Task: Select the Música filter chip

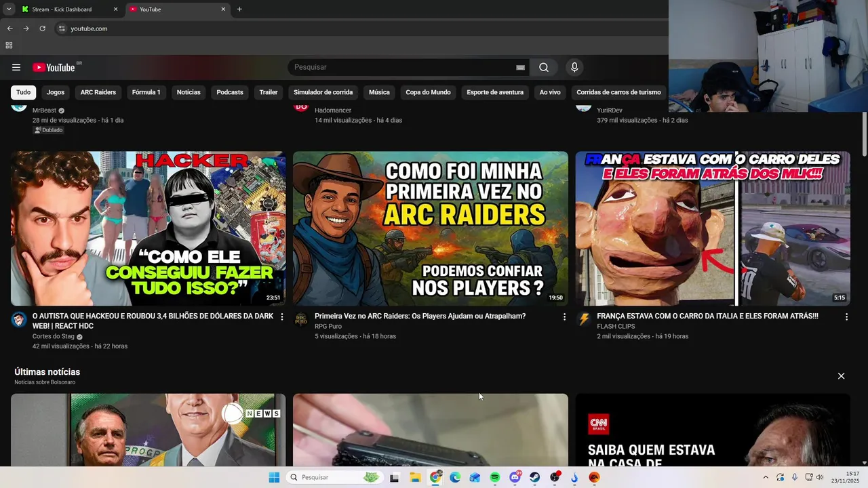Action: [x=379, y=92]
